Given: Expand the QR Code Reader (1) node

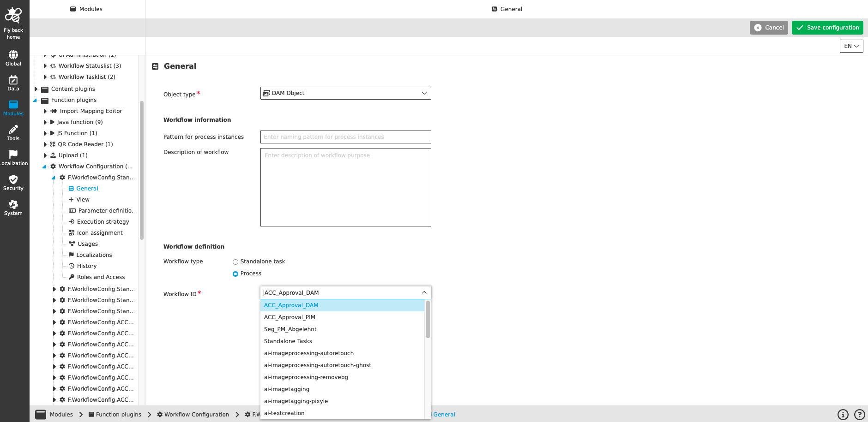Looking at the screenshot, I should pyautogui.click(x=45, y=144).
